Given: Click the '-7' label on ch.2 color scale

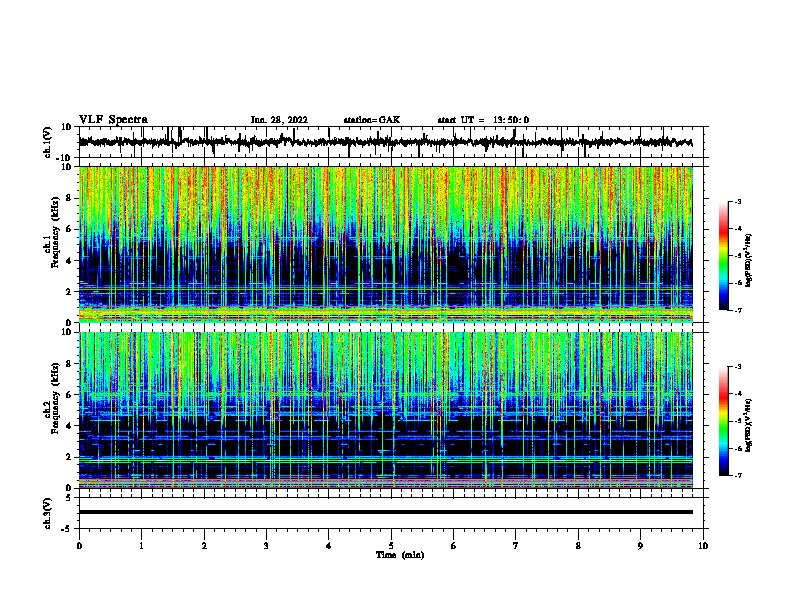Looking at the screenshot, I should coord(738,475).
